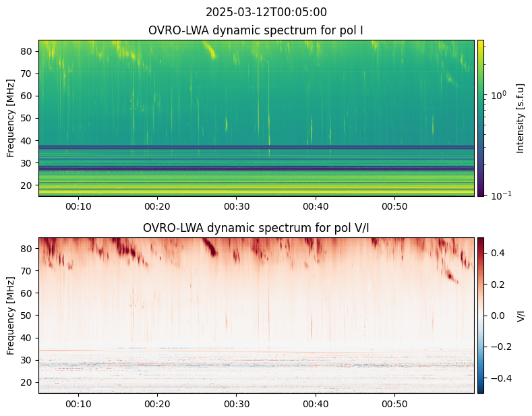Click the 00:40 tick label under bottom plot
The image size is (532, 416).
pyautogui.click(x=316, y=404)
